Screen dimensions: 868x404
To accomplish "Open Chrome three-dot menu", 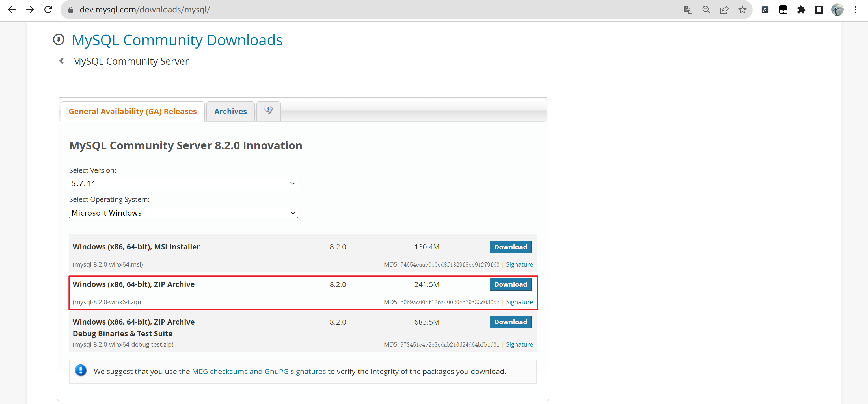I will 855,9.
